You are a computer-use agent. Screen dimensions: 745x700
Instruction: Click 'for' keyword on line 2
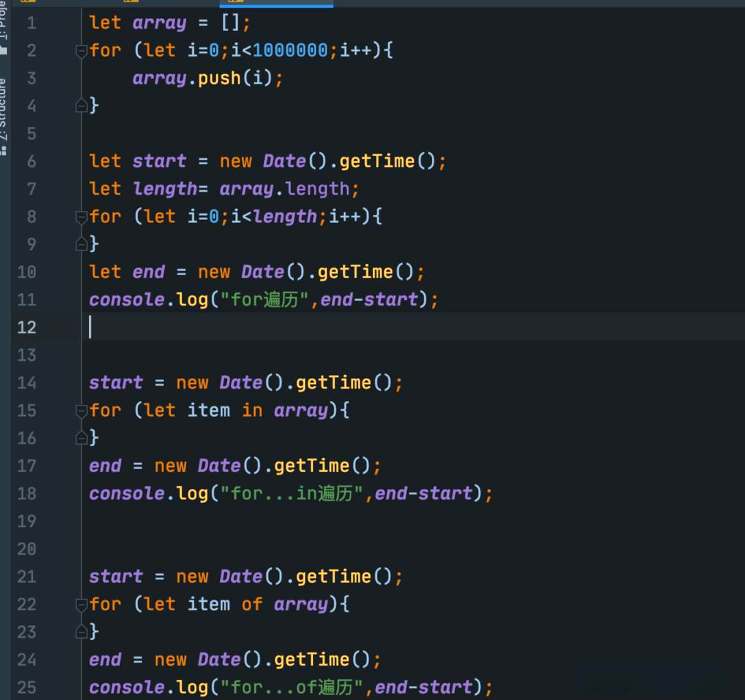(105, 50)
